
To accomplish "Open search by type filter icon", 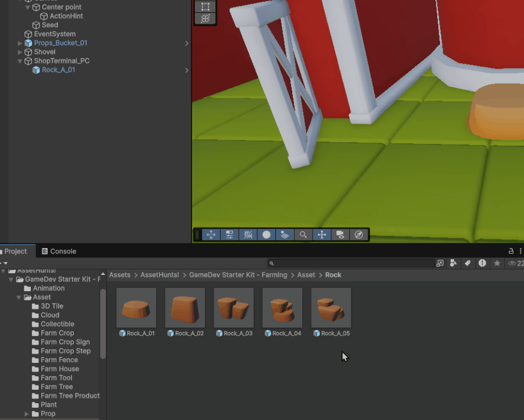I will point(453,263).
